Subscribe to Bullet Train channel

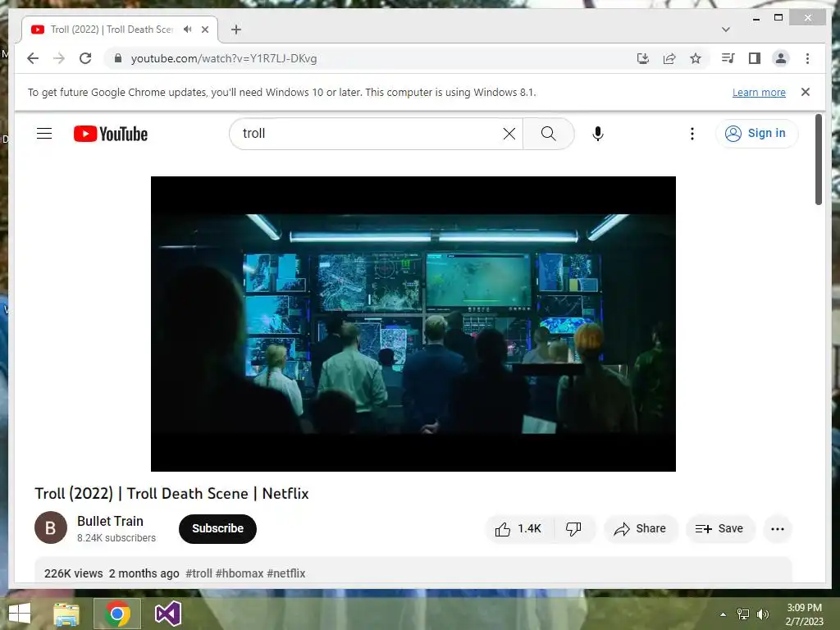point(217,529)
